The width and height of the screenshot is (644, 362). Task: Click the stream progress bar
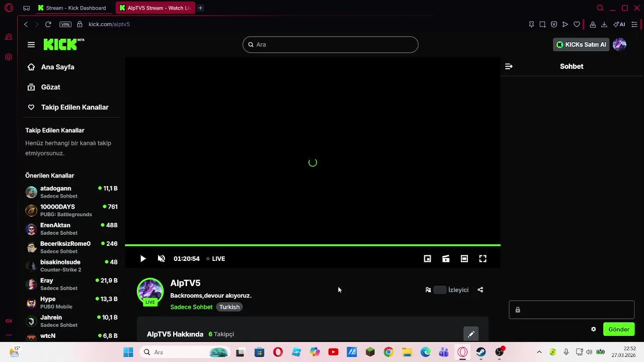312,245
